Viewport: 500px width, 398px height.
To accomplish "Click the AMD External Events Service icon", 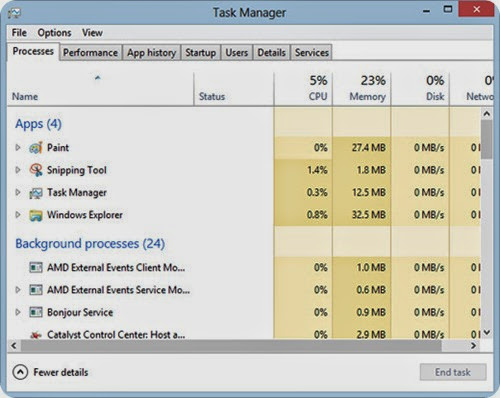I will [36, 290].
